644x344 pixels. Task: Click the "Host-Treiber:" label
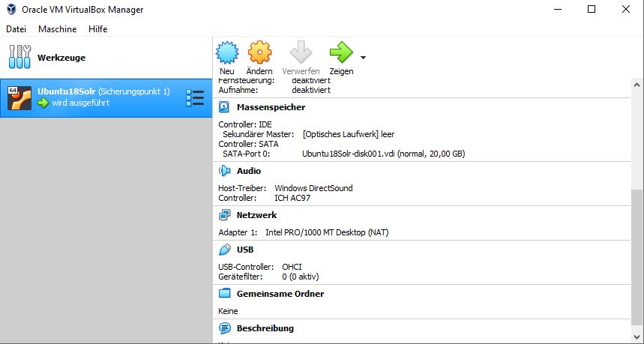(242, 188)
